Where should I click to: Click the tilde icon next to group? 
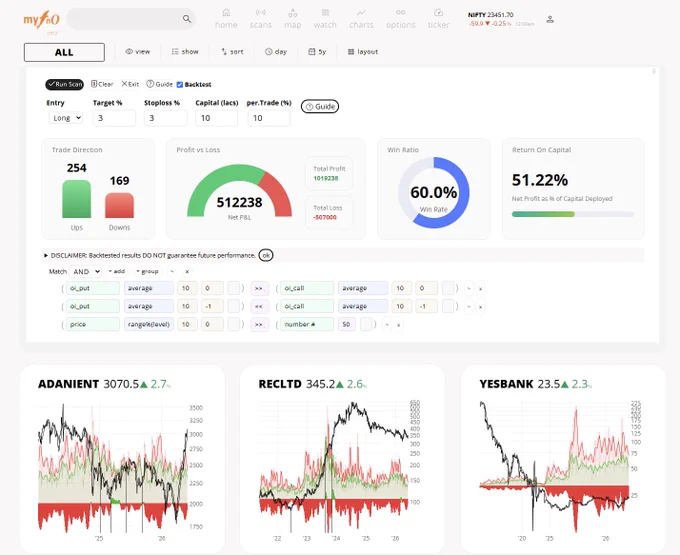(172, 271)
